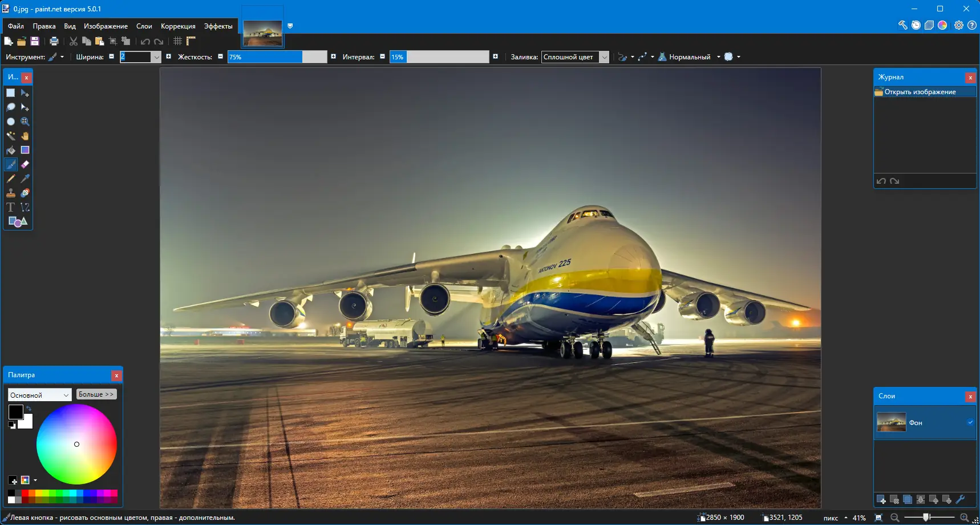
Task: Select the Rectangle Select tool
Action: (11, 93)
